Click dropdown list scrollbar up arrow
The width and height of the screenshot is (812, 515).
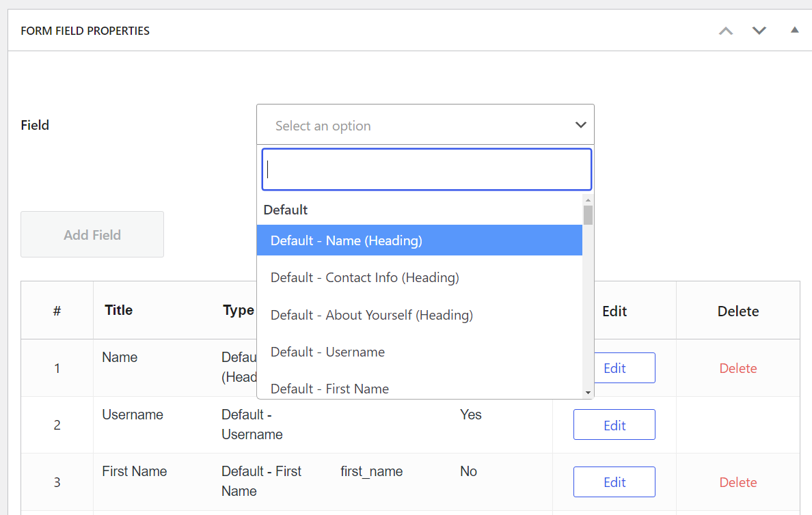(588, 200)
